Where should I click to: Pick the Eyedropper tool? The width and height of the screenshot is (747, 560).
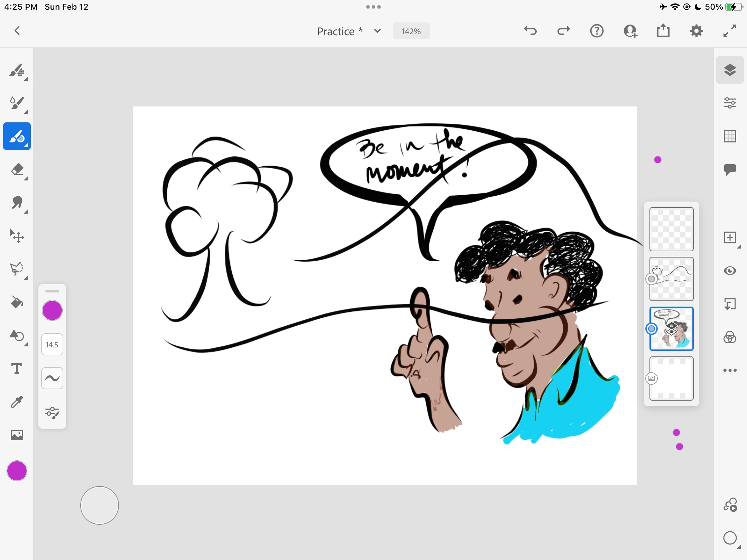[x=17, y=402]
